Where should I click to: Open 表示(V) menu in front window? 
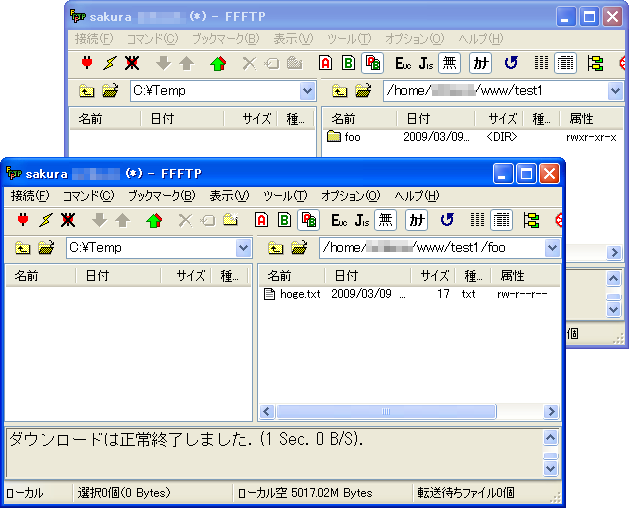(x=229, y=196)
